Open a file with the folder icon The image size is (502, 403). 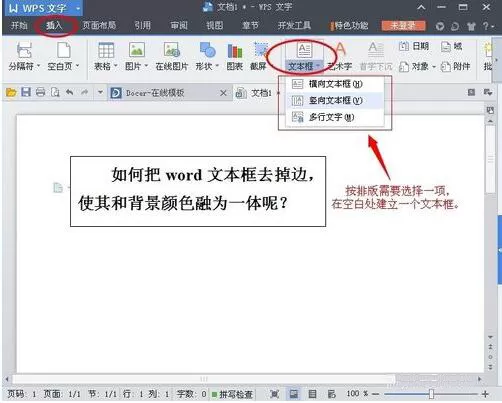coord(11,92)
